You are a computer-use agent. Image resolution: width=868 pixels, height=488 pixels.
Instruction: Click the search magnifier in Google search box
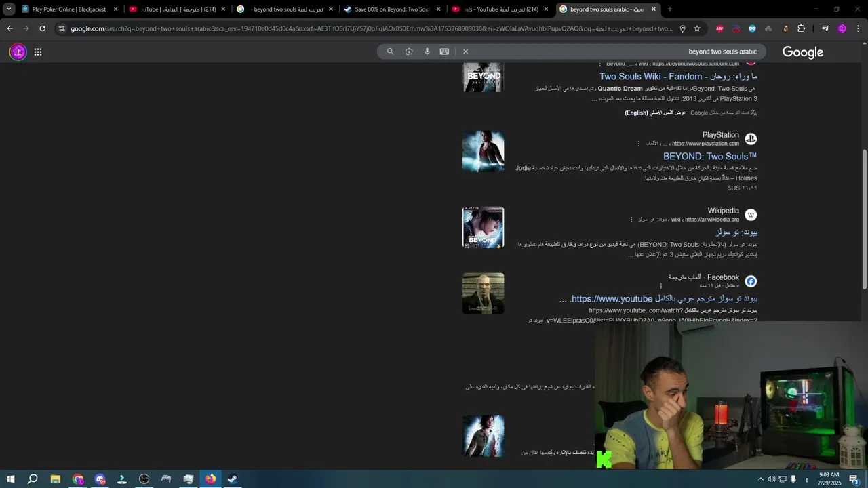coord(390,52)
